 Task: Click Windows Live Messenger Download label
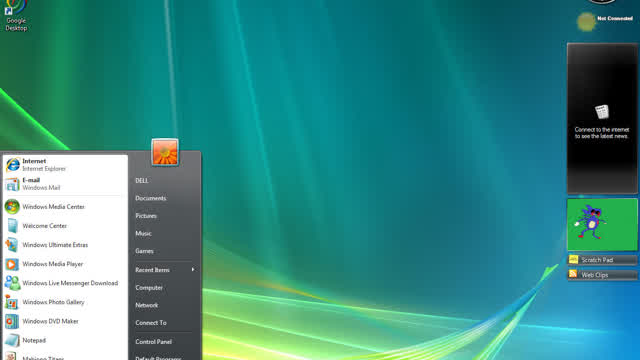70,283
